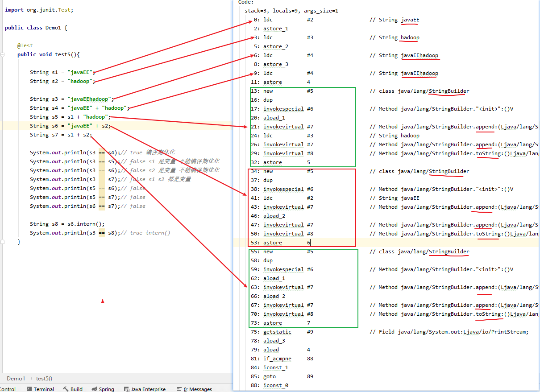Click bytecode line '13: new #5'
The image size is (540, 392).
click(282, 91)
